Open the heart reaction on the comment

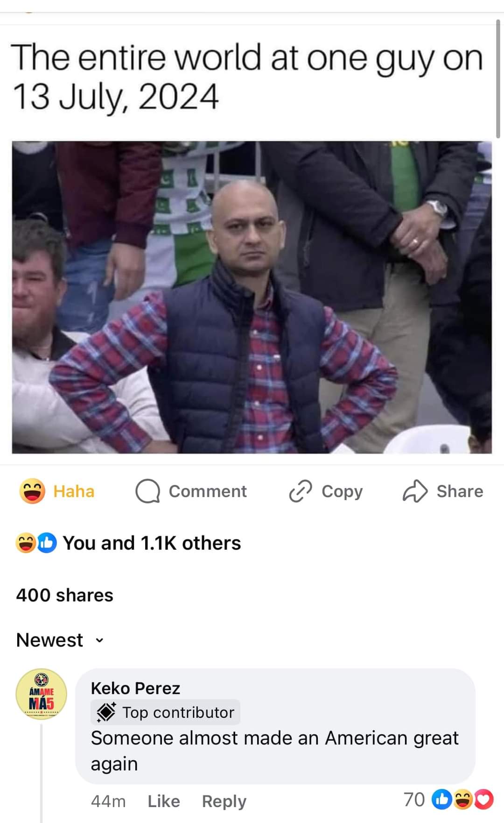[x=484, y=800]
